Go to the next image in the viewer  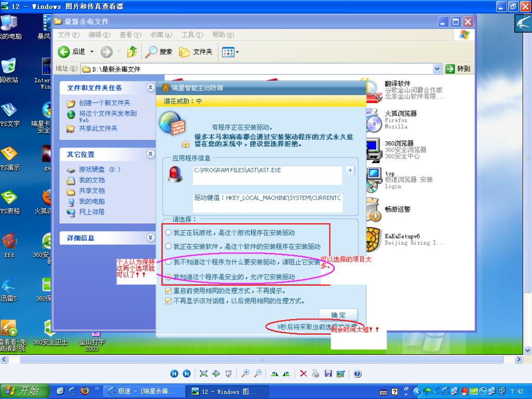click(x=187, y=374)
